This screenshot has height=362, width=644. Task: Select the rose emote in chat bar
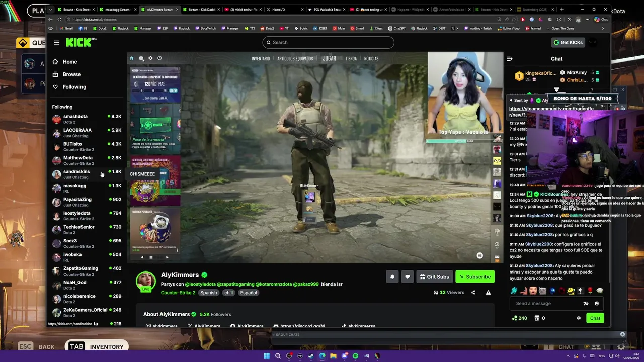(x=590, y=291)
